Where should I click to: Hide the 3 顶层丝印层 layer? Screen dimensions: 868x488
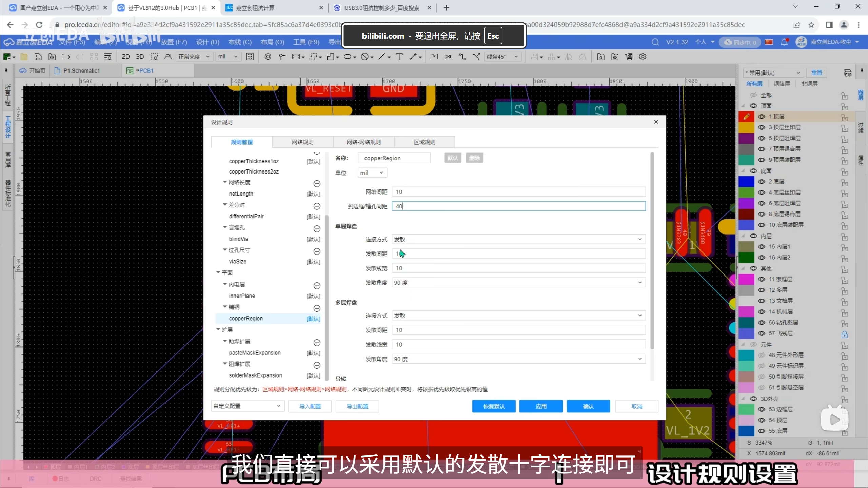click(762, 127)
